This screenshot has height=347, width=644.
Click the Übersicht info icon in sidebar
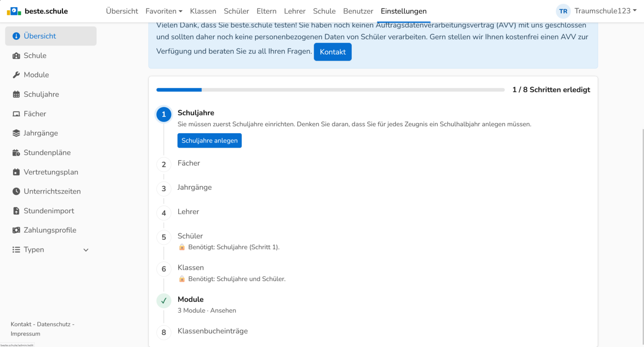[16, 36]
